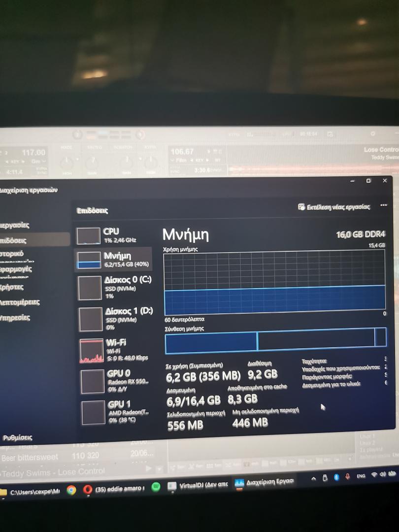Screen dimensions: 399x532
Task: Click the microphone tray icon
Action: pyautogui.click(x=347, y=476)
